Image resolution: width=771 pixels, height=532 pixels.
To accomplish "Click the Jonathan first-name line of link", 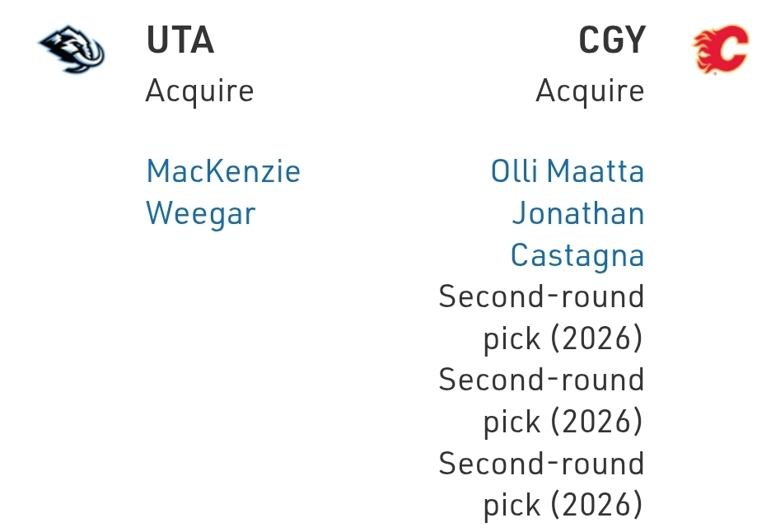I will 578,214.
